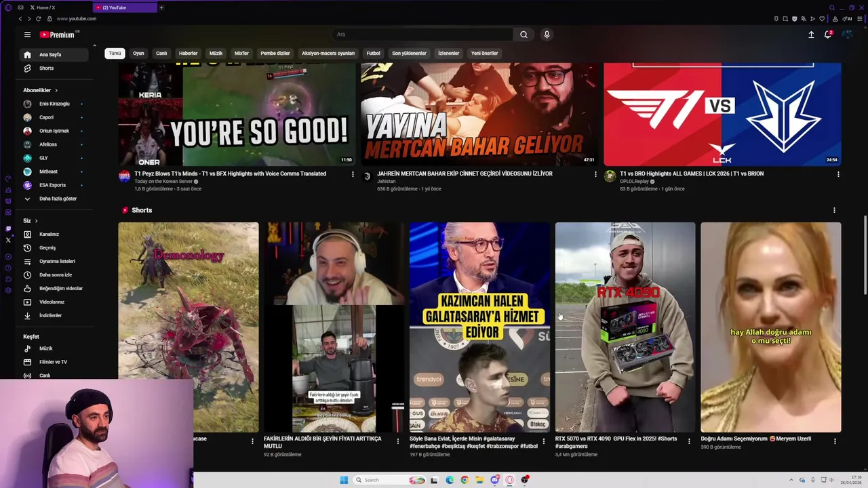Open Opera sidebar settings gear
The height and width of the screenshot is (488, 868).
[8, 291]
